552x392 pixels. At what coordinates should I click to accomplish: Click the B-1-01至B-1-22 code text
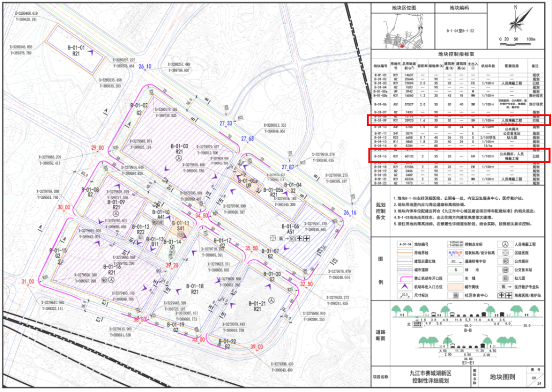pos(460,31)
